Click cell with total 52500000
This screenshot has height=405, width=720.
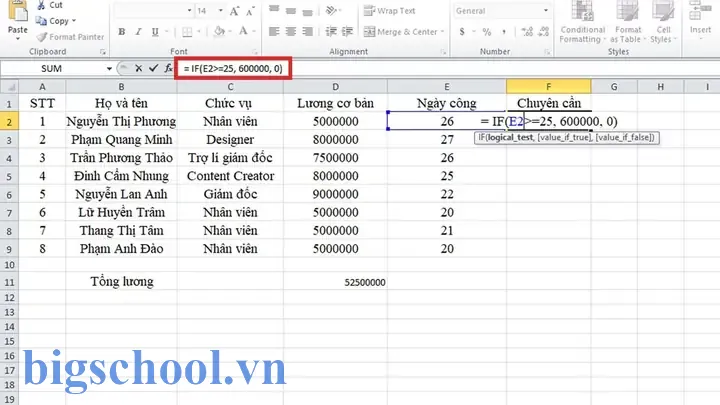pyautogui.click(x=335, y=282)
